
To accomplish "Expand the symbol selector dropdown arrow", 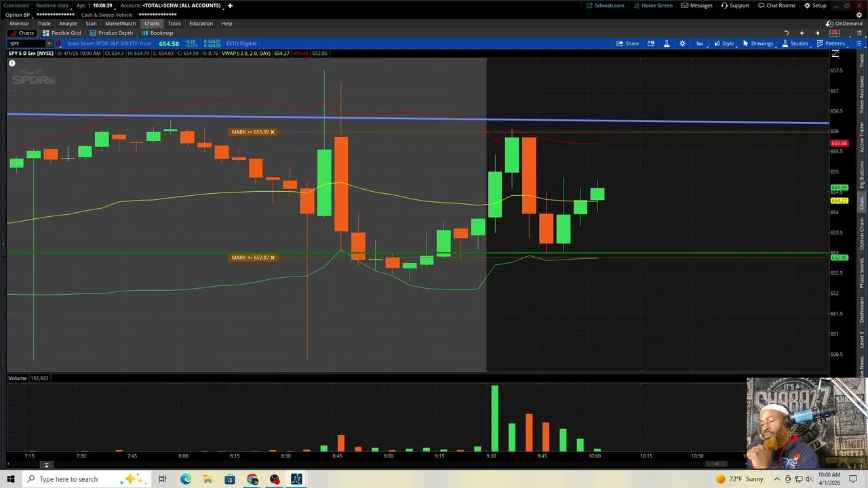I will 49,43.
